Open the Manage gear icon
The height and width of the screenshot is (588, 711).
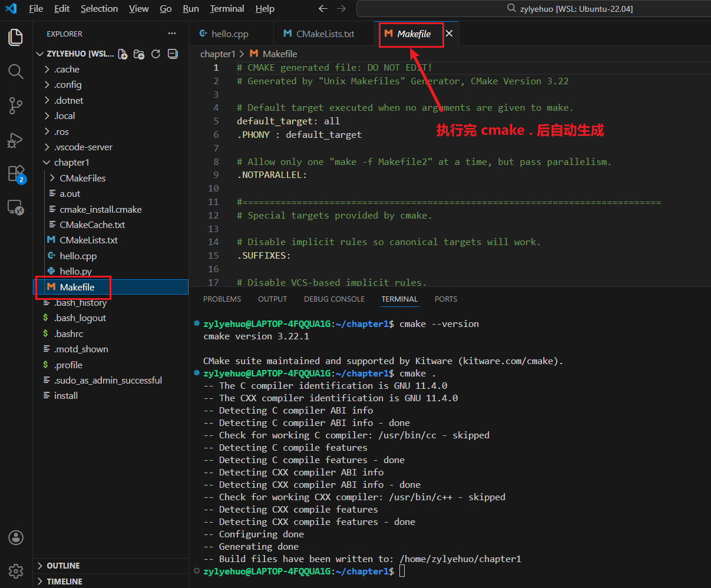point(16,571)
